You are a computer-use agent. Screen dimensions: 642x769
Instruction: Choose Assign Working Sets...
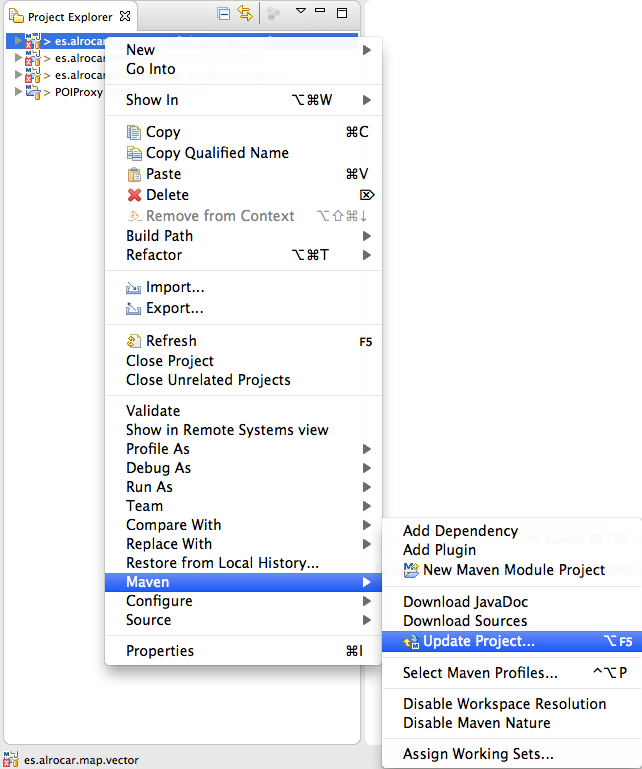(x=512, y=754)
